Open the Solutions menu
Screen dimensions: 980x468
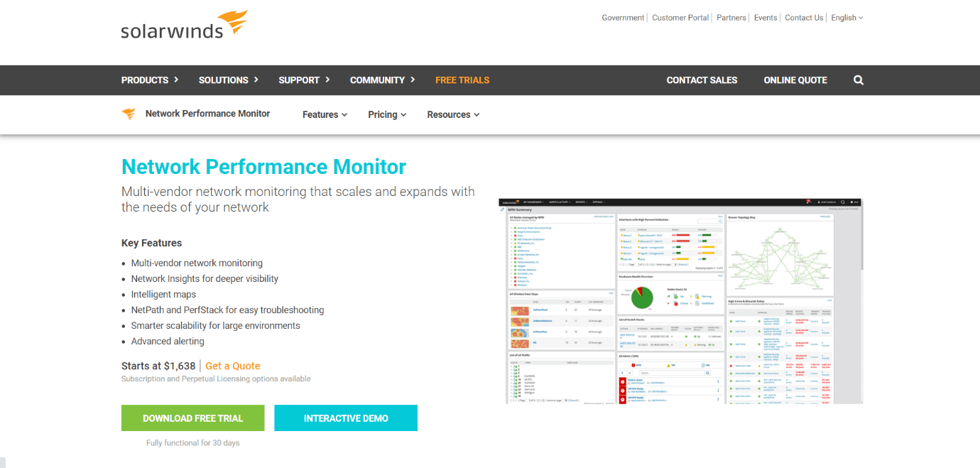(x=229, y=80)
